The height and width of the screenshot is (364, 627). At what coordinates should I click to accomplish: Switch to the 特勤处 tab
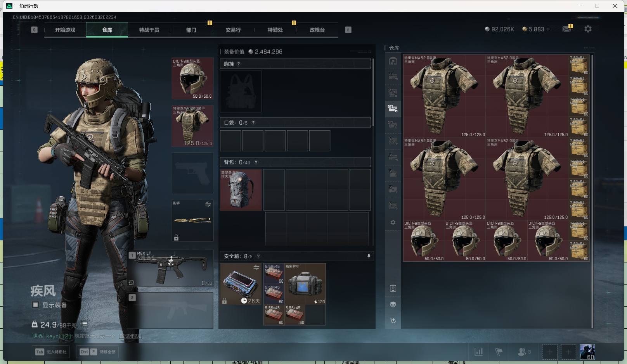(x=275, y=30)
